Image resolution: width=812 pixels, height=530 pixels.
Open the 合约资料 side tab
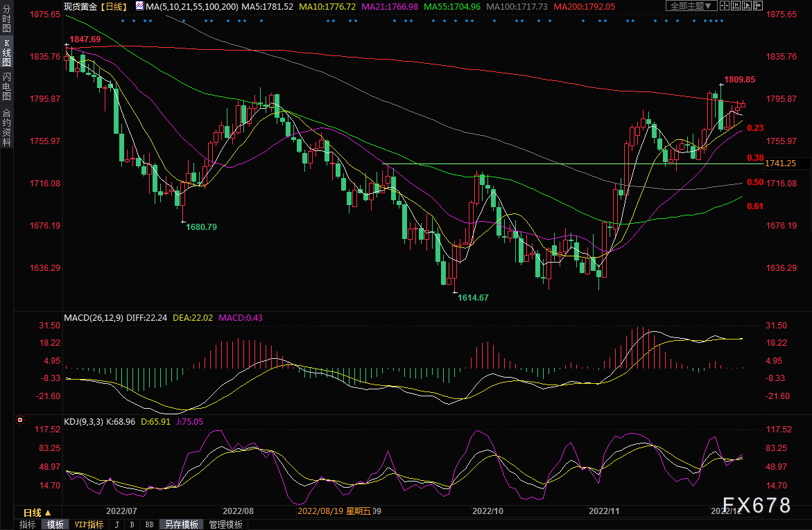6,127
